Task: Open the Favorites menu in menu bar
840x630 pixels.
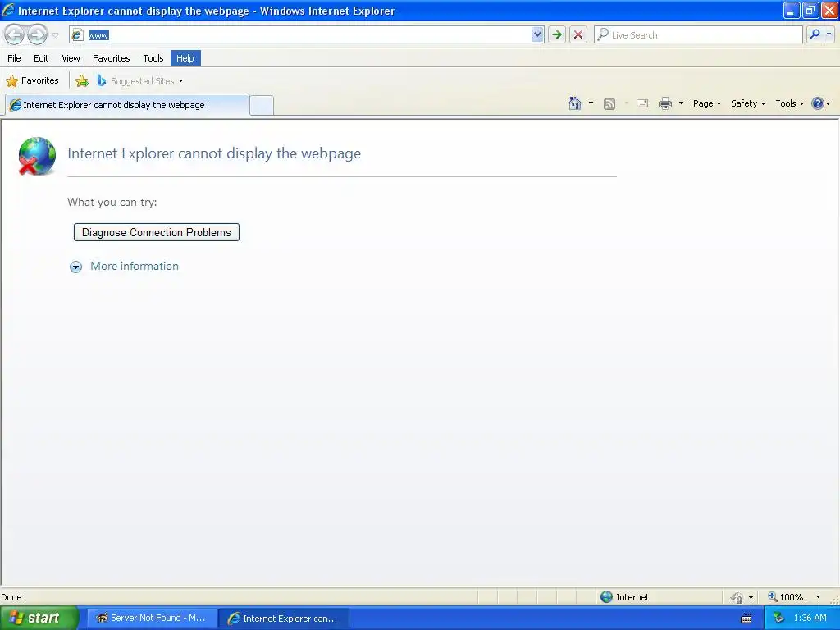Action: [x=111, y=58]
